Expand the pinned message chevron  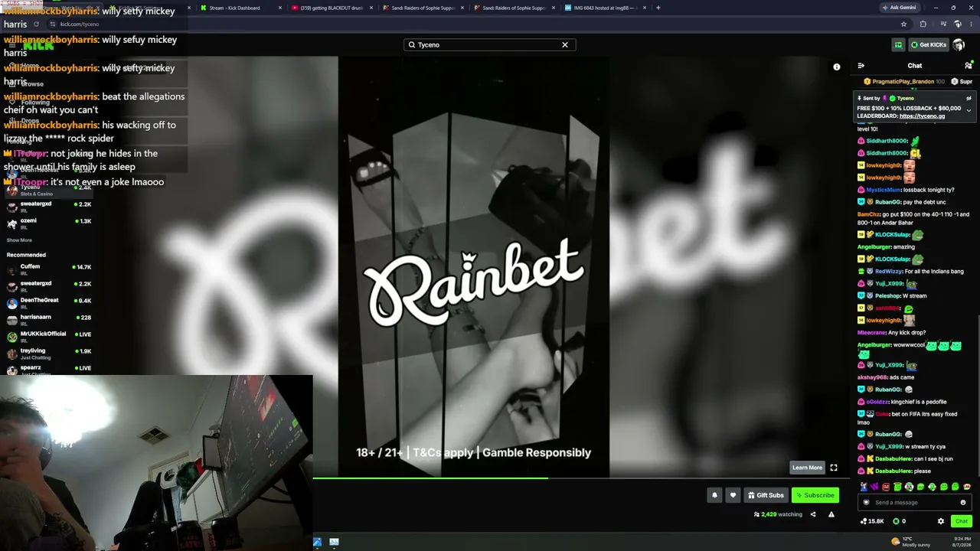pos(969,111)
